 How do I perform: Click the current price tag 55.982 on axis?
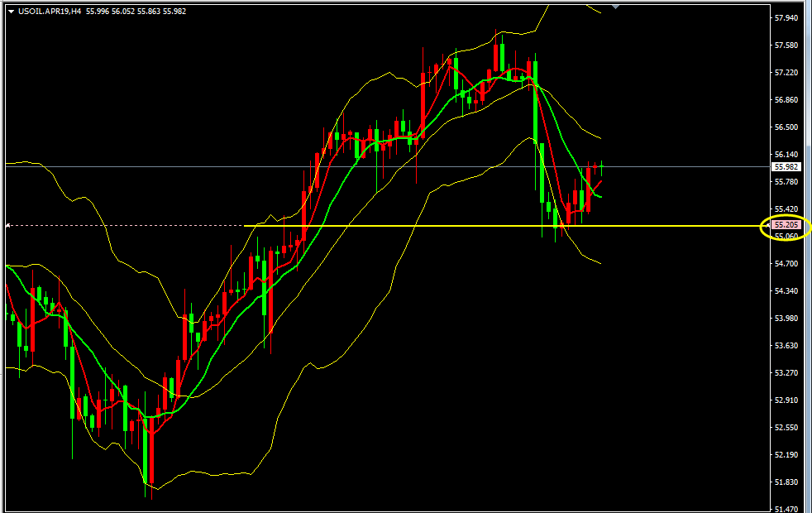click(x=786, y=167)
